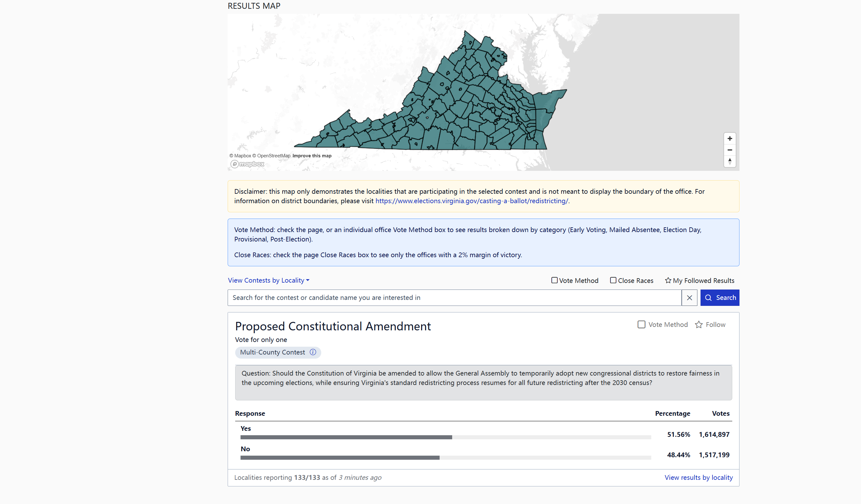Screen dimensions: 861x504
Task: Open View results by locality link
Action: (x=698, y=477)
